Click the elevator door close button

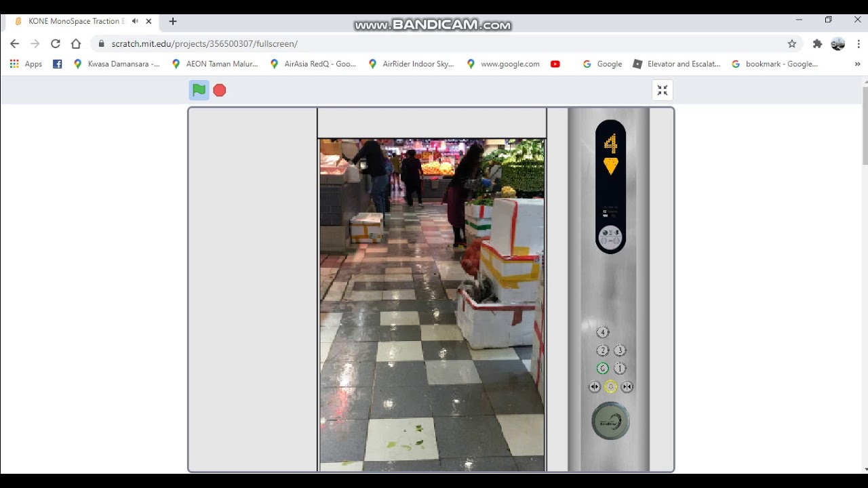click(627, 387)
